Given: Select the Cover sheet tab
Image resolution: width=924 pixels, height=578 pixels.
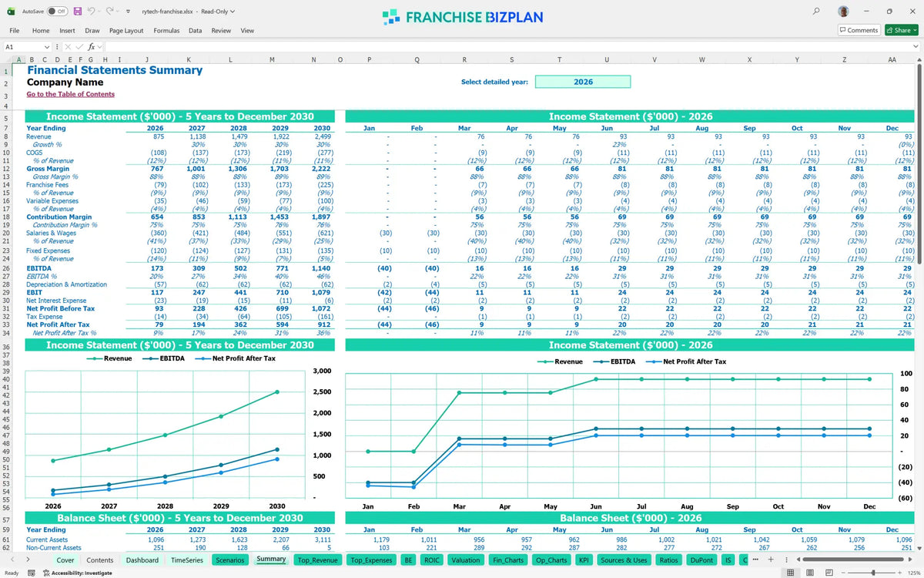Looking at the screenshot, I should click(65, 560).
